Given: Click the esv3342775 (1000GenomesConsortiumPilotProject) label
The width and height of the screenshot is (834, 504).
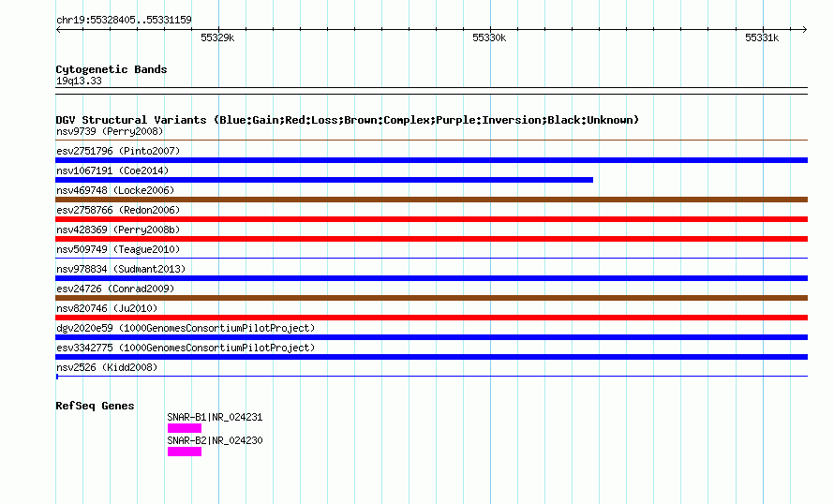Looking at the screenshot, I should point(186,348).
